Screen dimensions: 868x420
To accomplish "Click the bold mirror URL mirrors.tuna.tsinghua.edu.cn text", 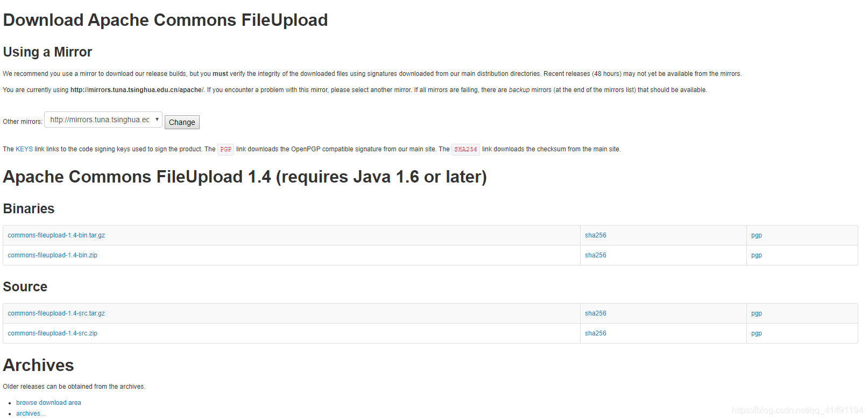I will pyautogui.click(x=137, y=90).
